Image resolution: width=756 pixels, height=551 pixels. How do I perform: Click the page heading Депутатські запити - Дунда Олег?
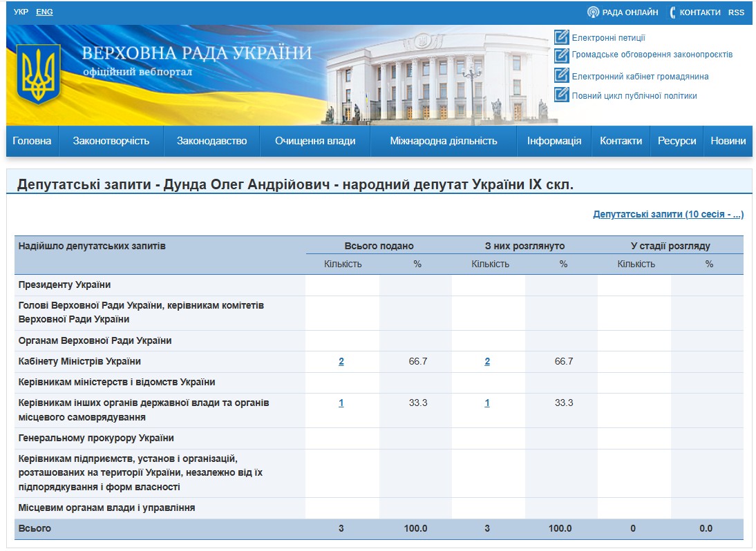click(295, 184)
